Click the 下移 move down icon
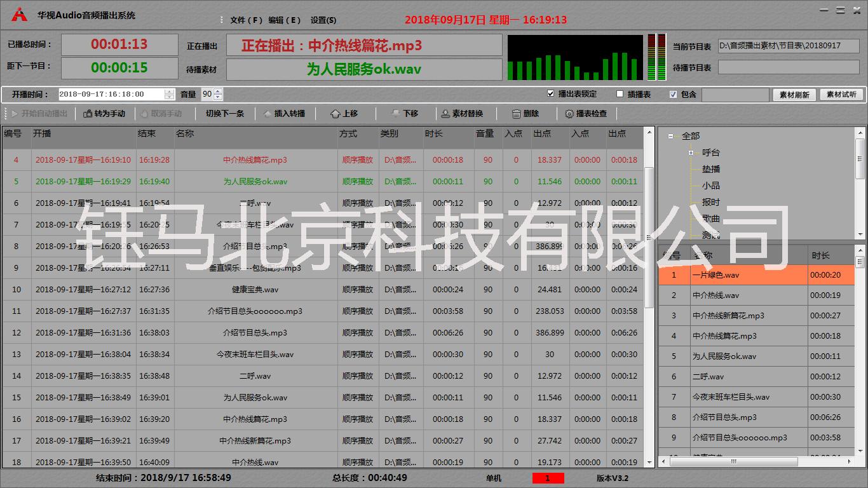Image resolution: width=868 pixels, height=488 pixels. click(395, 113)
